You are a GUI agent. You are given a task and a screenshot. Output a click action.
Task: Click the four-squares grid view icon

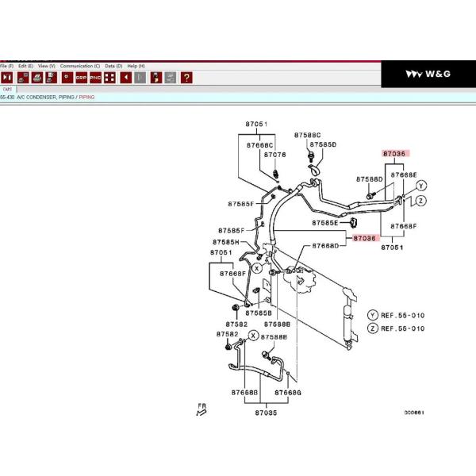coord(109,77)
